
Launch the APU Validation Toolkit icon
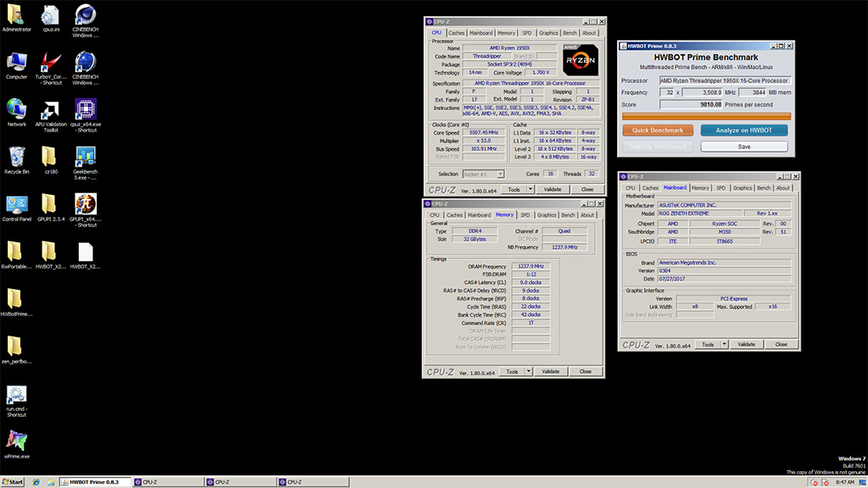coord(50,116)
